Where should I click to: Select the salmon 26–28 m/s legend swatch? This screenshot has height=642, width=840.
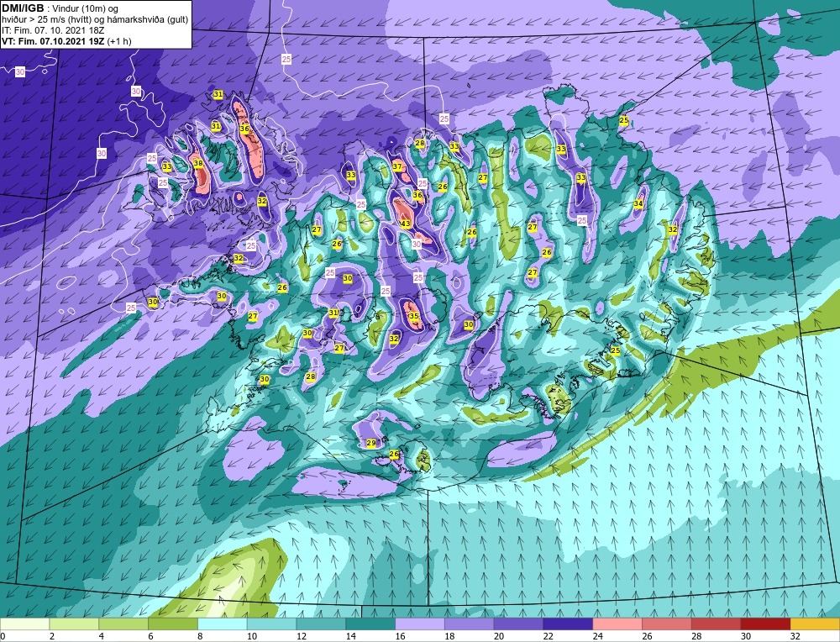(x=667, y=624)
